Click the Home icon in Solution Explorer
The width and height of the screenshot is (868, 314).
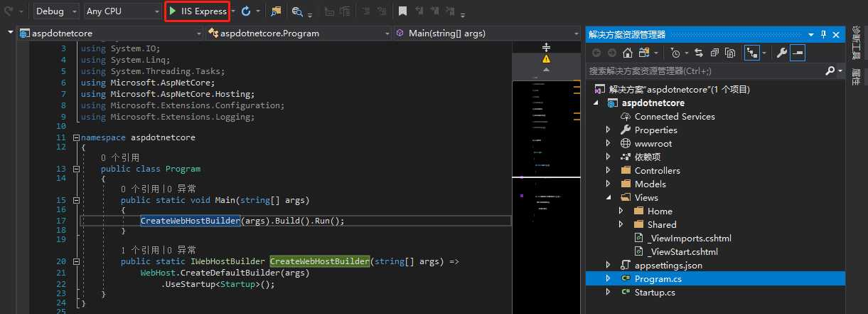627,53
